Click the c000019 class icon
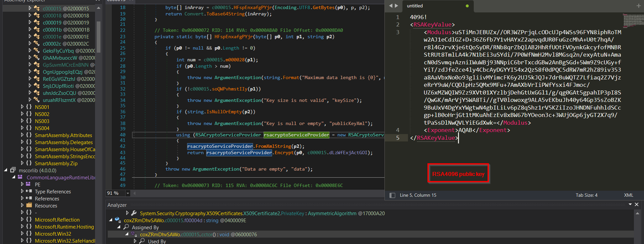This screenshot has width=644, height=244. click(x=37, y=23)
